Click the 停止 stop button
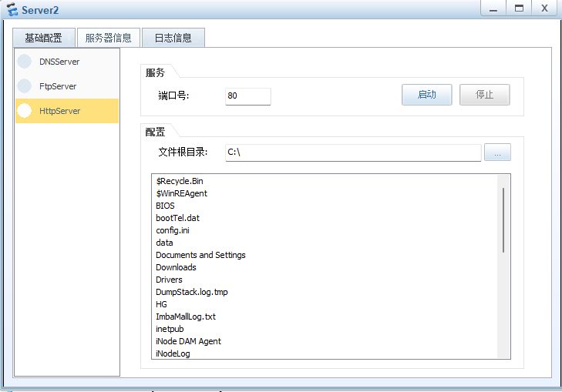This screenshot has width=562, height=392. pyautogui.click(x=485, y=95)
